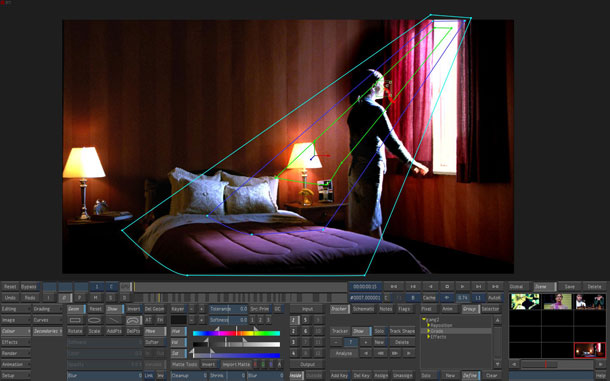Image resolution: width=610 pixels, height=381 pixels.
Task: Select the bedroom scene thumbnail in grid
Action: pos(589,350)
